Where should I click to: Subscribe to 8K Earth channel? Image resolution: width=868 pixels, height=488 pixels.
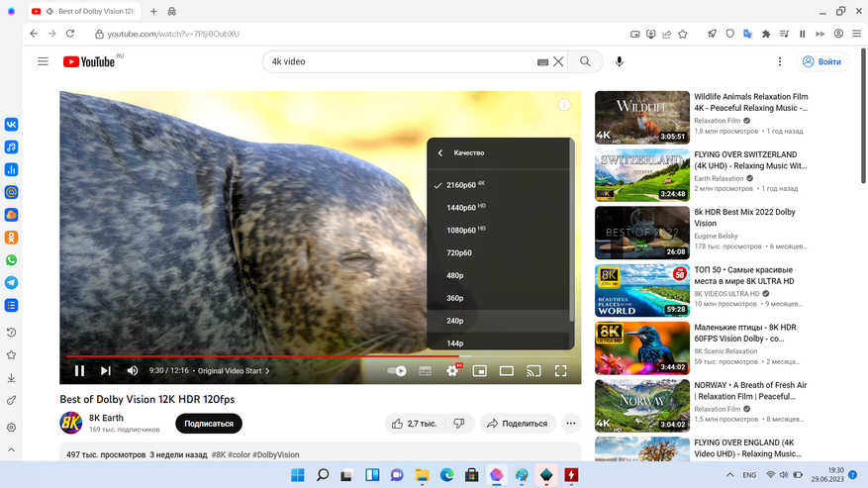point(209,424)
